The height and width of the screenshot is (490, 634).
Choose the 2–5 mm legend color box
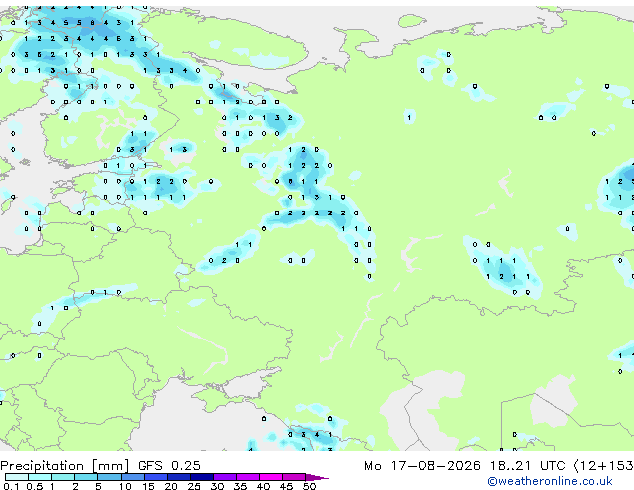[86, 477]
